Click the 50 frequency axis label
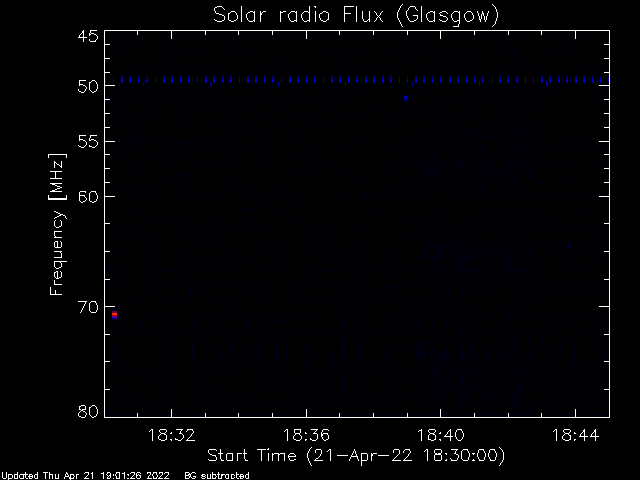 pos(88,86)
